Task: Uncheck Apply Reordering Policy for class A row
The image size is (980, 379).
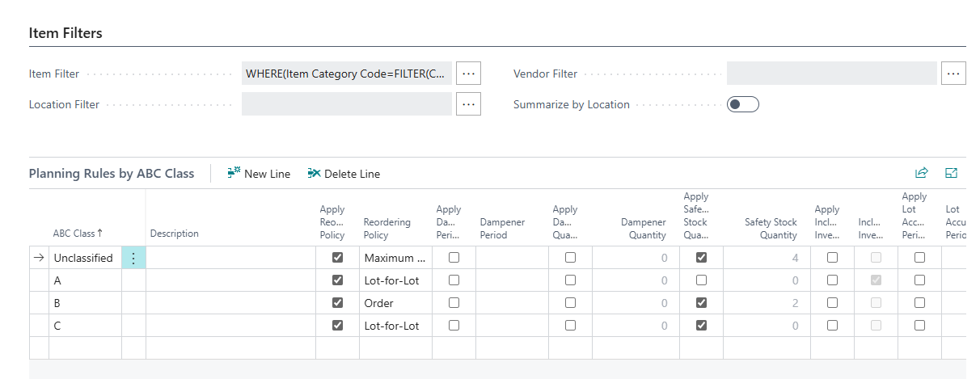Action: [338, 280]
